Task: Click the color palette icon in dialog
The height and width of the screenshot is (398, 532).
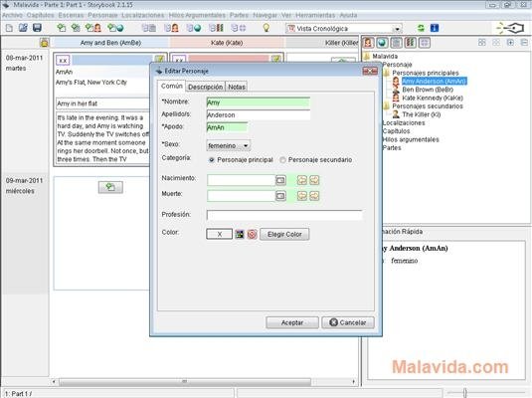Action: click(x=240, y=234)
